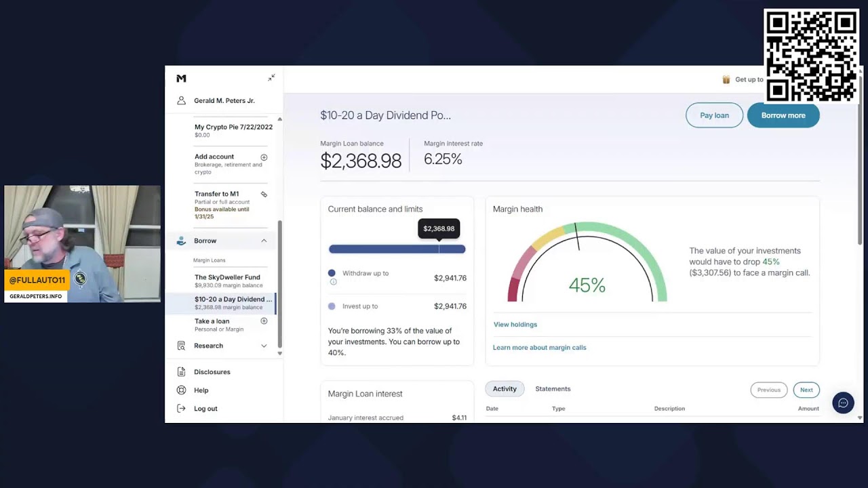Click the sidebar scroll up arrow
Screen dimensions: 868x488
click(x=279, y=119)
